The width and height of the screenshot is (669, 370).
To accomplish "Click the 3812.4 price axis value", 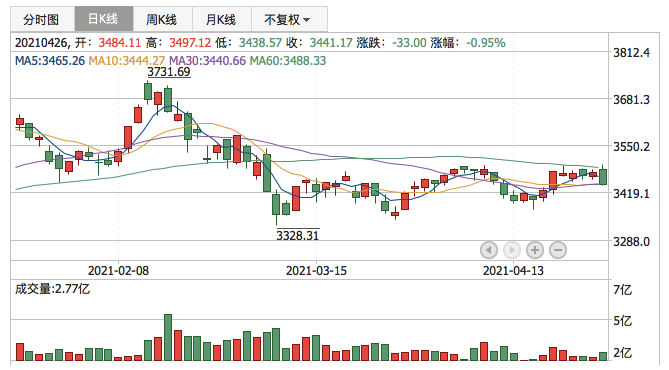I will point(631,53).
